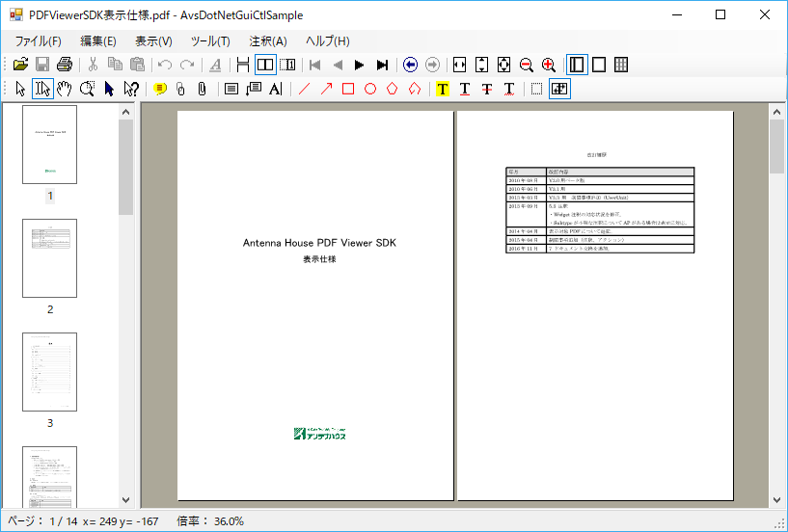Click the Undo arrow icon
Image resolution: width=788 pixels, height=532 pixels.
165,65
